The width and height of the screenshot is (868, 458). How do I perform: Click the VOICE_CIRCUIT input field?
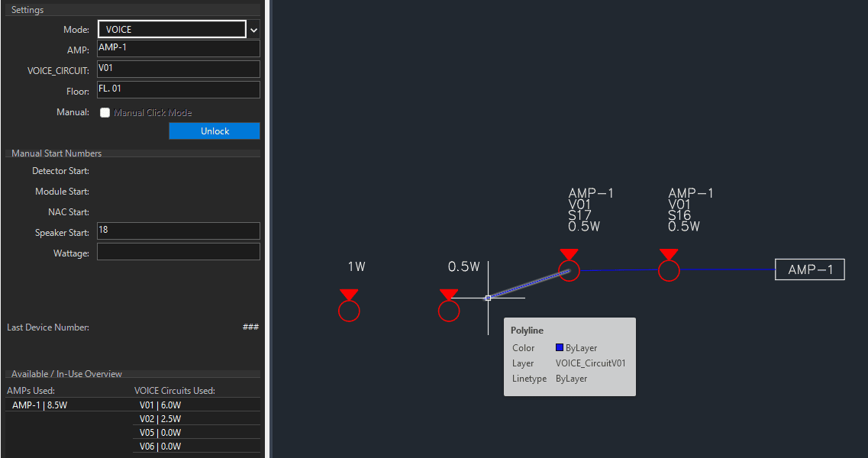point(179,69)
